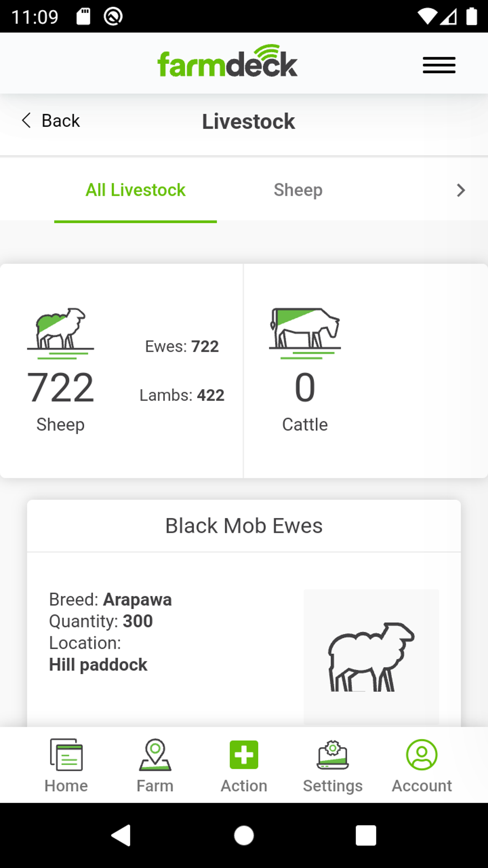Open the hamburger menu

[439, 65]
